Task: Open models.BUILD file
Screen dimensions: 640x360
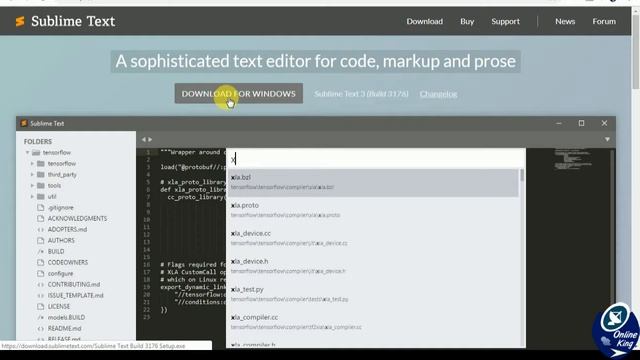Action: point(67,318)
